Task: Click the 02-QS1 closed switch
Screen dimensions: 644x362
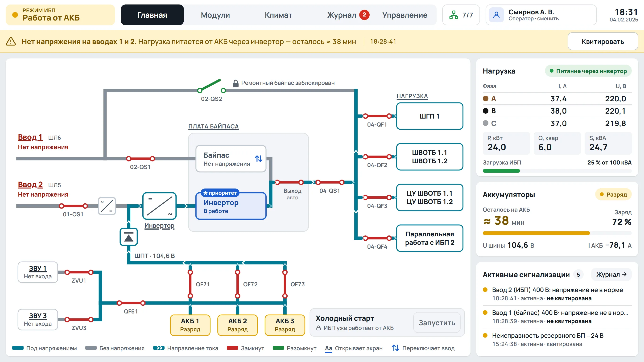Action: (x=140, y=159)
